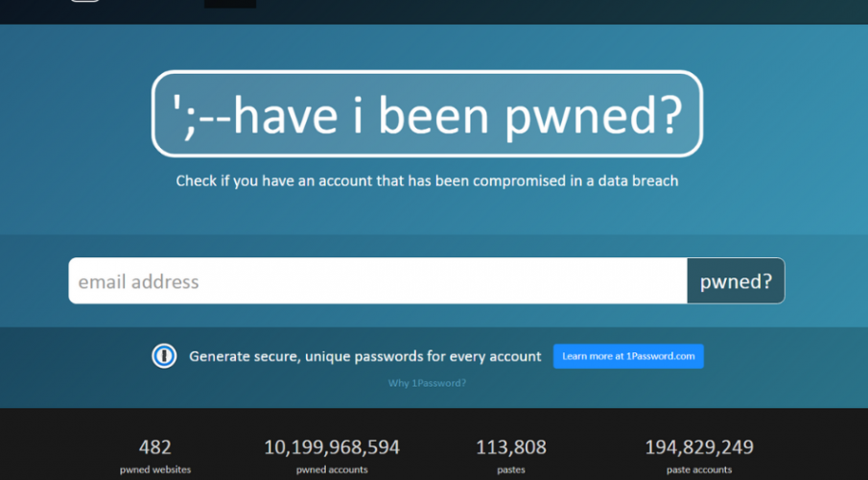
Task: Click the 482 pwned websites number
Action: (155, 446)
